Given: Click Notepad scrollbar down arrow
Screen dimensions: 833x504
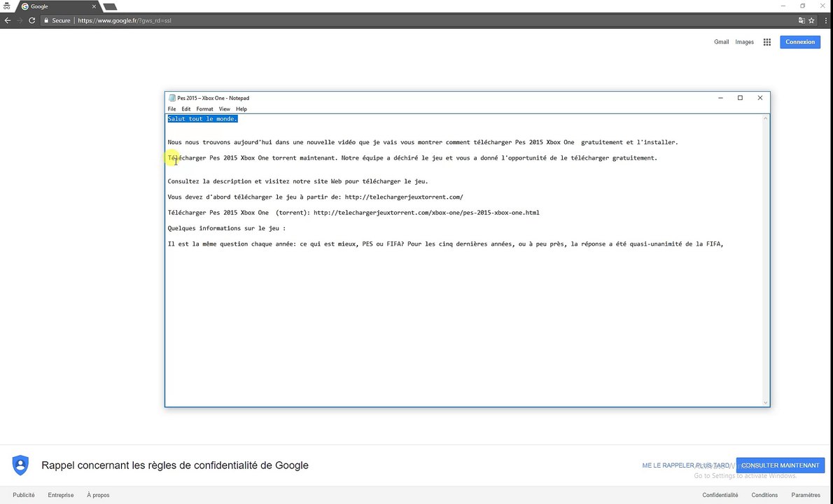Looking at the screenshot, I should pyautogui.click(x=766, y=402).
